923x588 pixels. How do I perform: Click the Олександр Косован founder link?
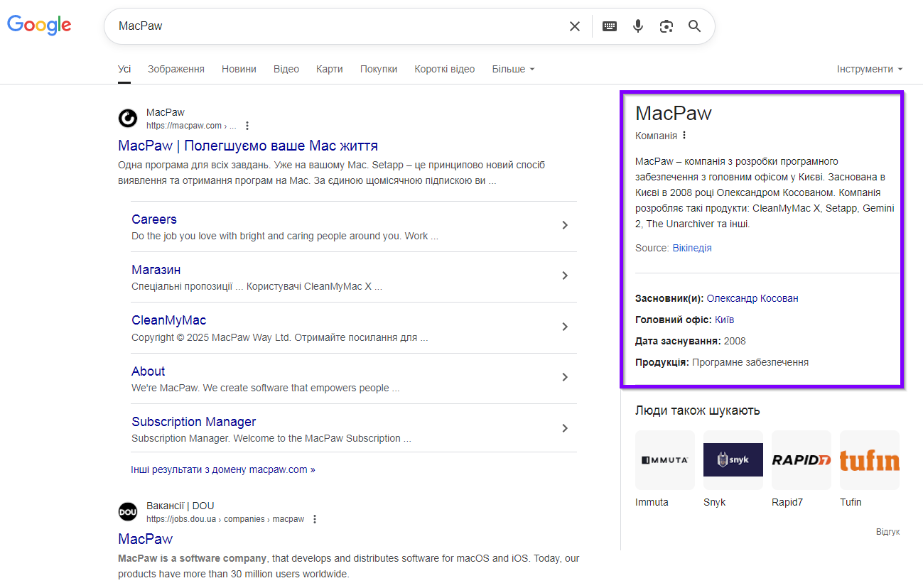tap(752, 298)
